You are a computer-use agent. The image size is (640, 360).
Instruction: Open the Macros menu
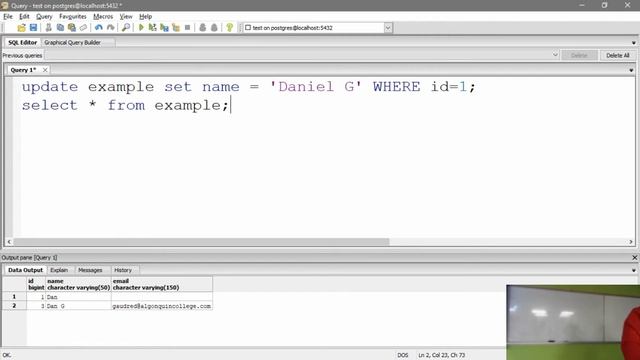click(103, 16)
